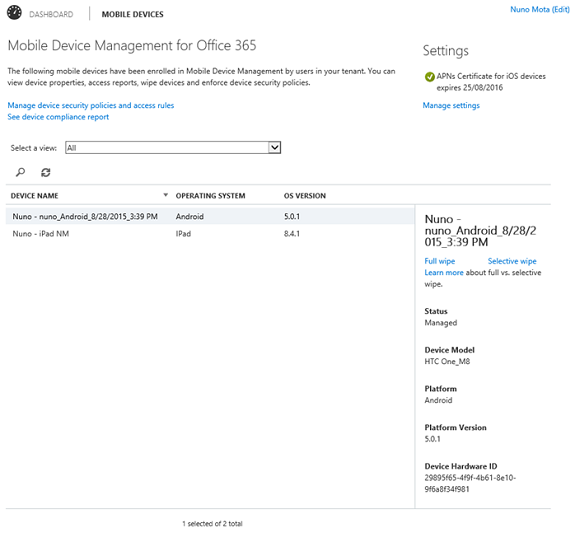Select the Nuno - iPad NM row
Screen dimensions: 575x537
pyautogui.click(x=210, y=234)
